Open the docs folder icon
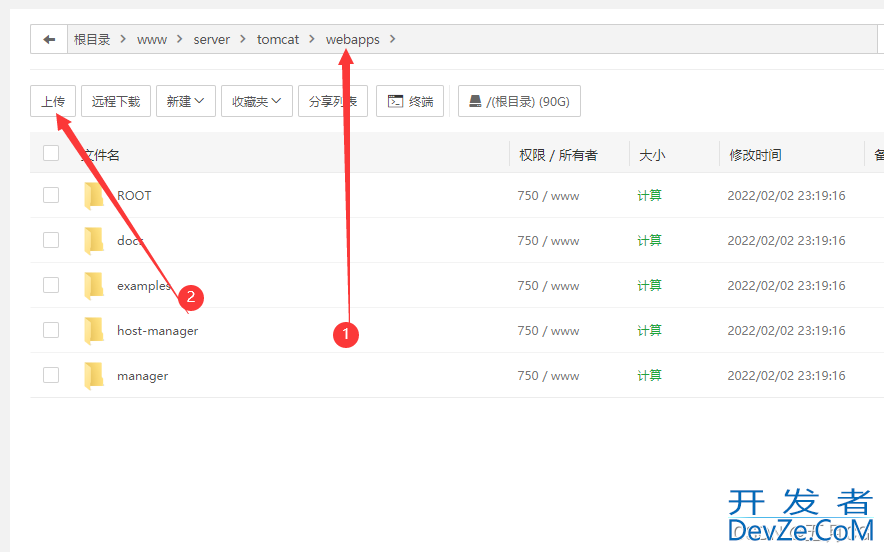The width and height of the screenshot is (884, 552). pyautogui.click(x=94, y=241)
